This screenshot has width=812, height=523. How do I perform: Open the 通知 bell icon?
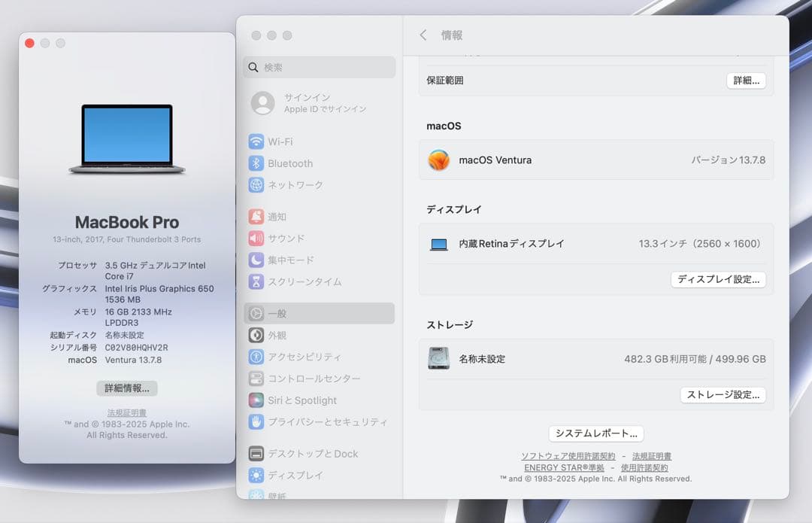coord(256,217)
